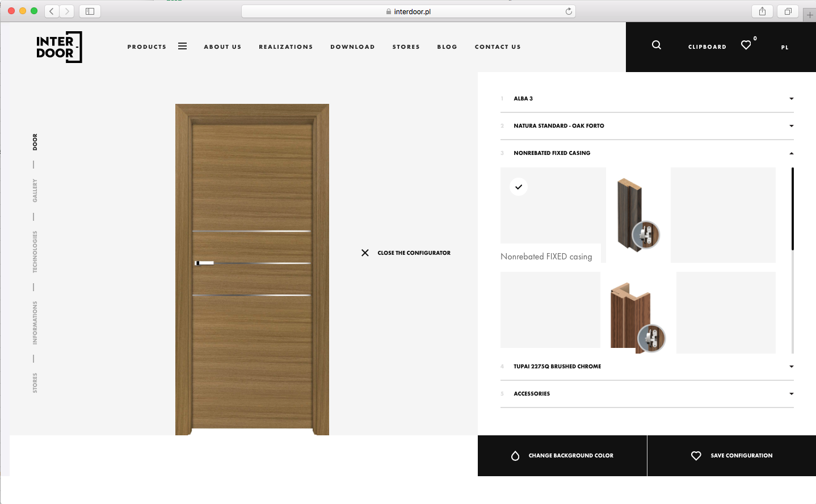
Task: Click the heart icon beside Save Configuration
Action: [696, 456]
